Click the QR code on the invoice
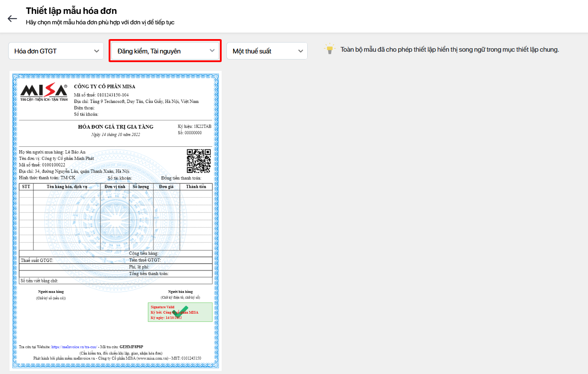The image size is (588, 374). click(199, 161)
